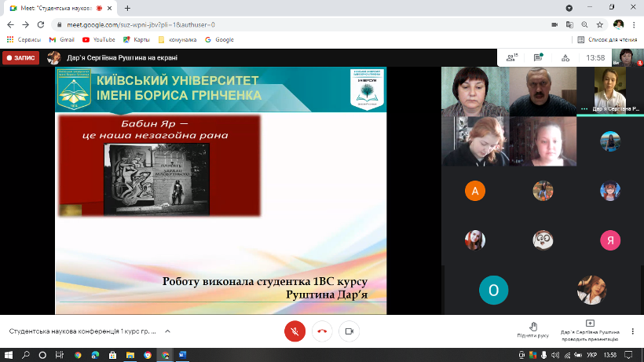Select participant tile with pink Я avatar
The height and width of the screenshot is (362, 644).
tap(610, 240)
